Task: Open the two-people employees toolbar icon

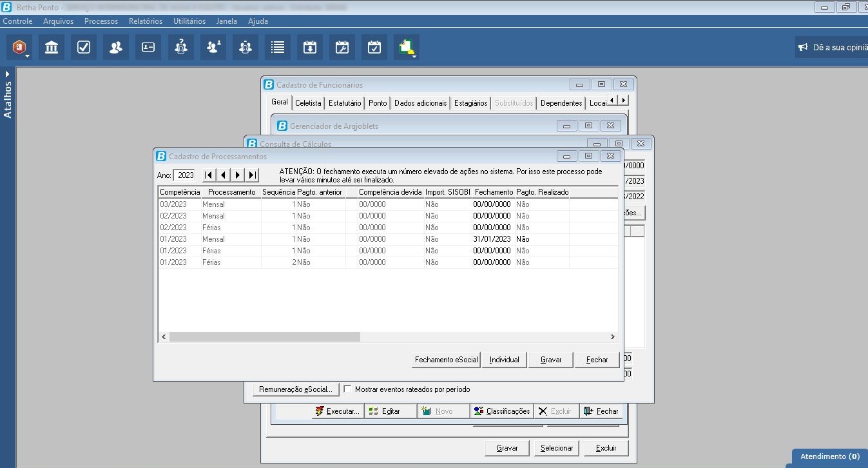Action: click(116, 47)
